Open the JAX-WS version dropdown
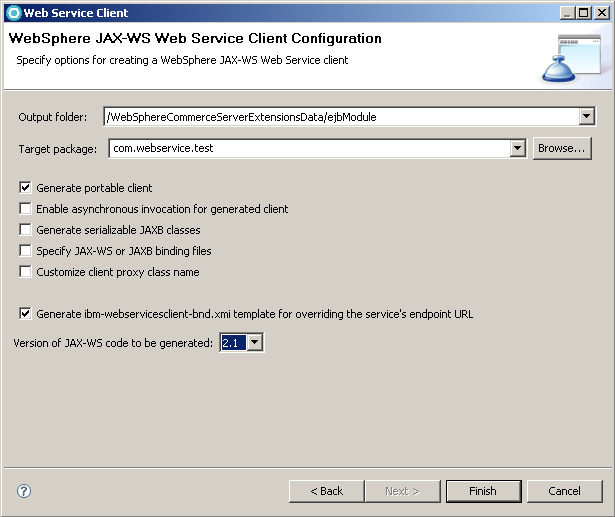615x517 pixels. click(x=254, y=343)
